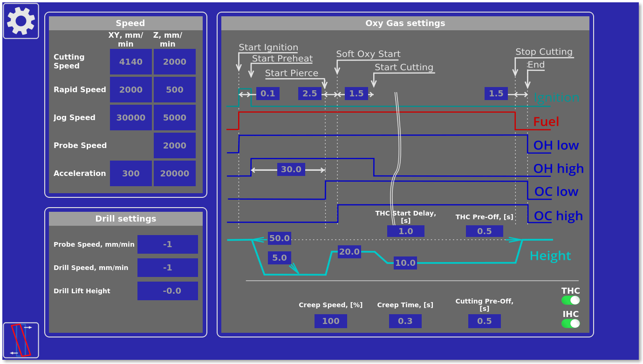
Task: Change the THC Start Delay value 1.0
Action: [405, 231]
